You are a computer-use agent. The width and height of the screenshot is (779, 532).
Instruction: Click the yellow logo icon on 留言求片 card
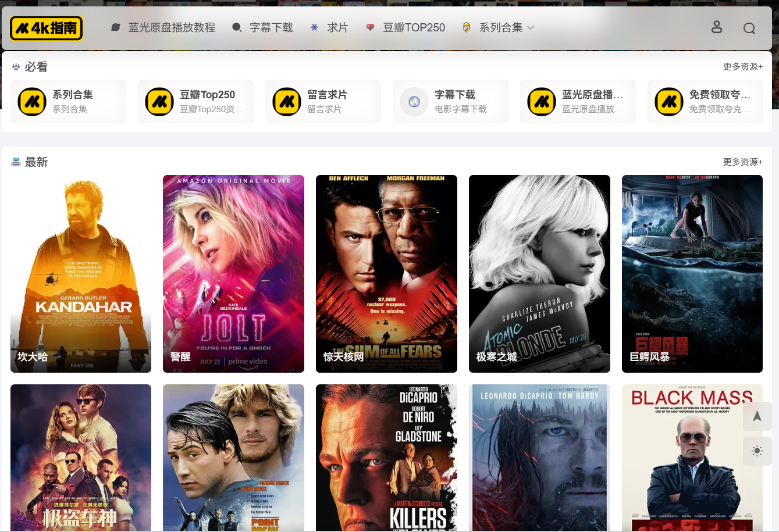286,101
